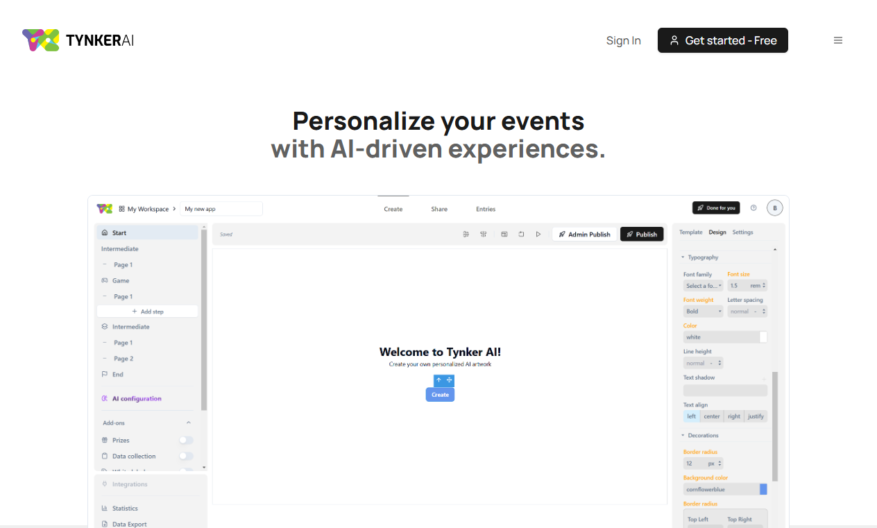Open the Font family dropdown
Image resolution: width=877 pixels, height=528 pixels.
(703, 285)
